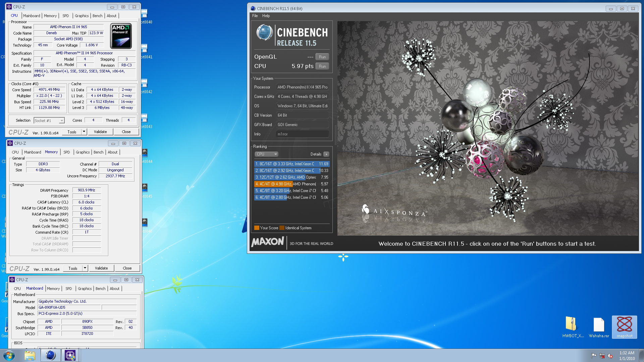
Task: Click the muted volume tray icon
Action: [610, 356]
